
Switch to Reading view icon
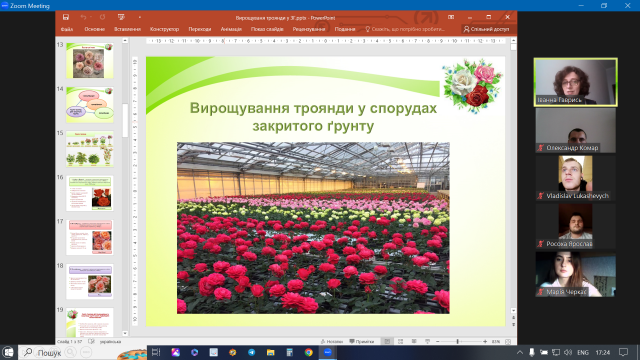pos(414,342)
